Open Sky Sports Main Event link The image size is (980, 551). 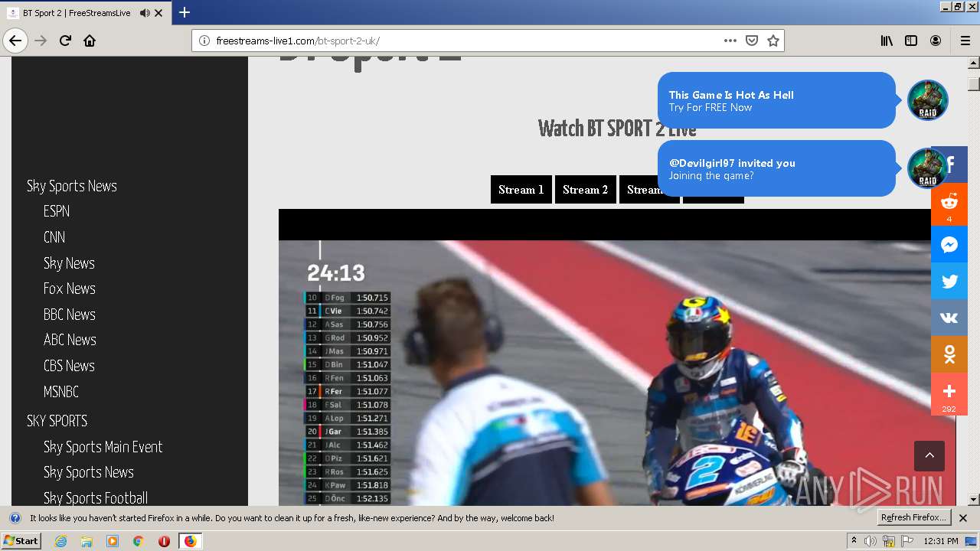pos(103,447)
